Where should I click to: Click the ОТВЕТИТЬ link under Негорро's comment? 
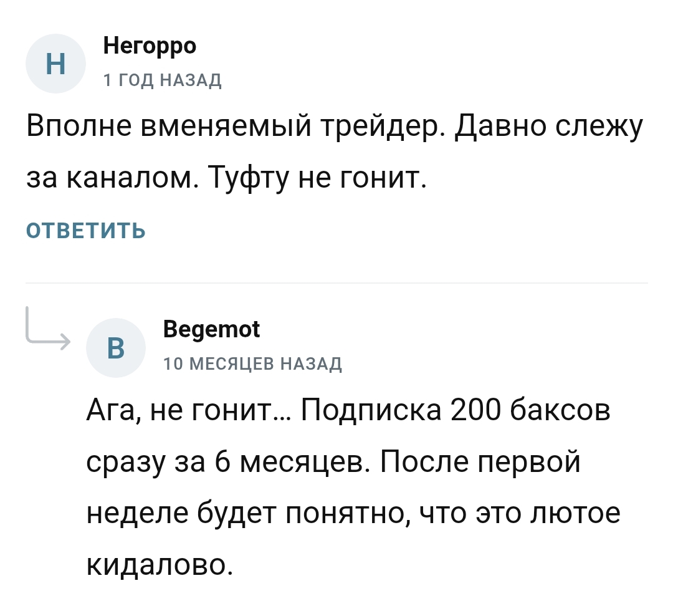85,229
